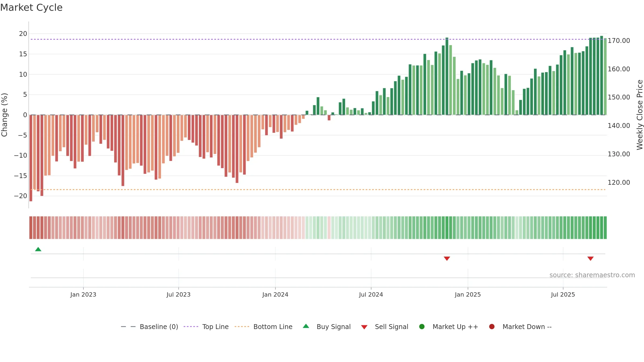Click the green Buy Signal triangle marker
This screenshot has height=362, width=644.
point(38,249)
